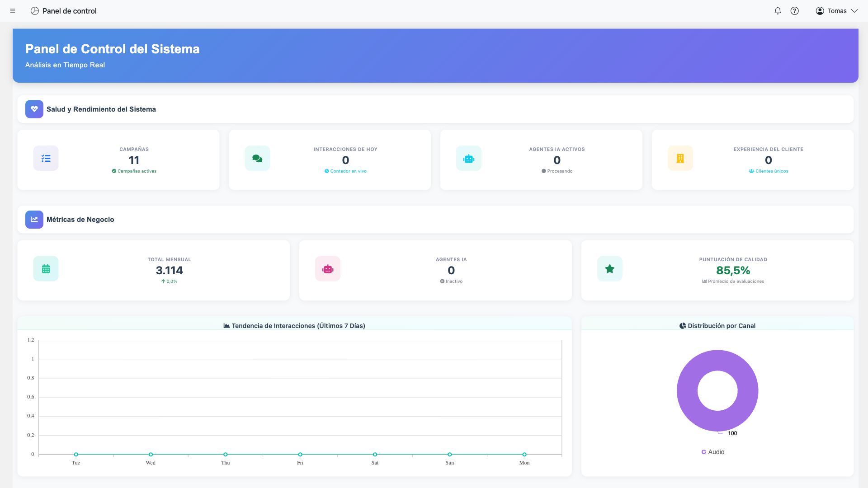868x488 pixels.
Task: Click the help question mark icon
Action: (x=795, y=10)
